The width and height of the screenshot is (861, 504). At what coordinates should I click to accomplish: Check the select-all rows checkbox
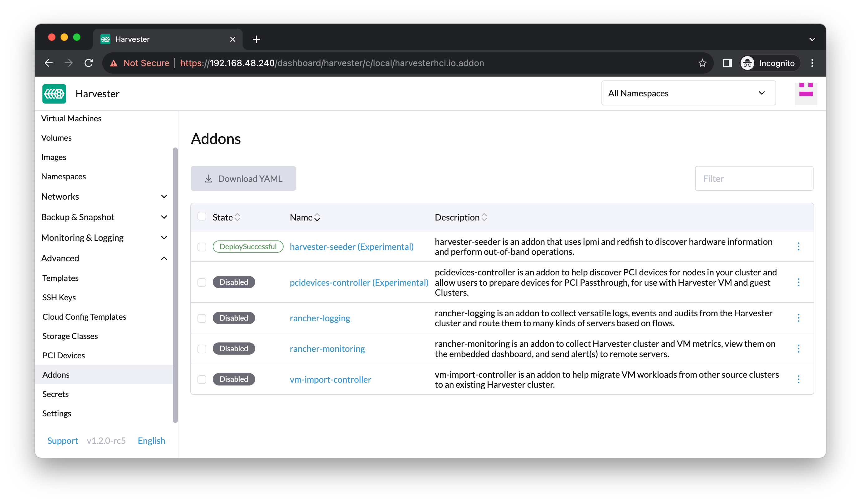coord(202,217)
